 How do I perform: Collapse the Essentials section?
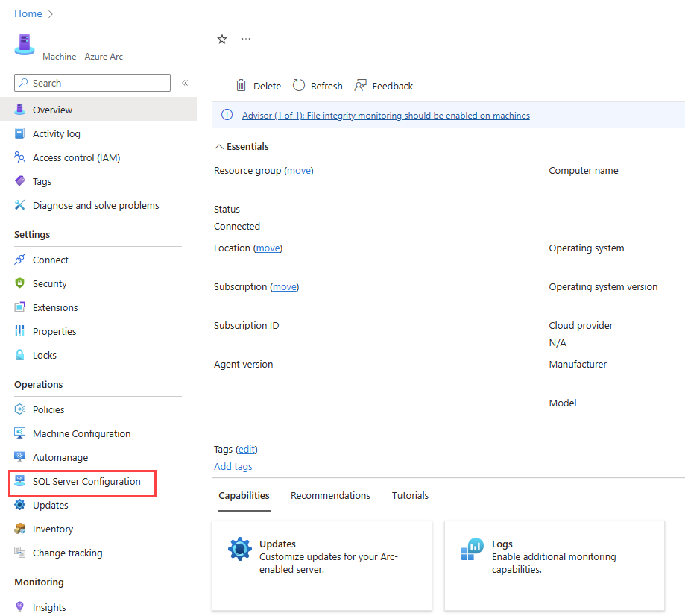click(219, 147)
